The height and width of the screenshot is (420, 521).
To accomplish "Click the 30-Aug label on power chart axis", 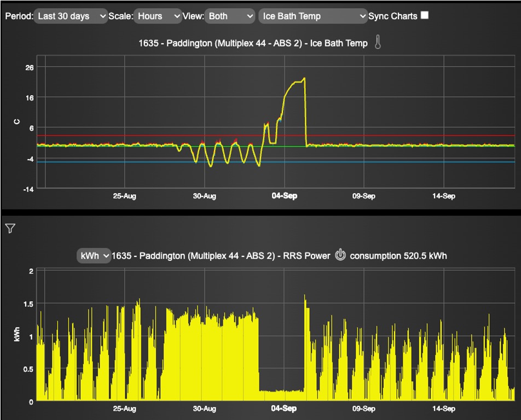I will click(x=205, y=409).
